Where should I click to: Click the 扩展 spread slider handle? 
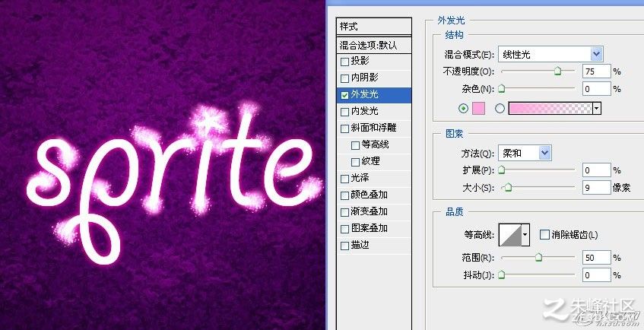pyautogui.click(x=502, y=170)
